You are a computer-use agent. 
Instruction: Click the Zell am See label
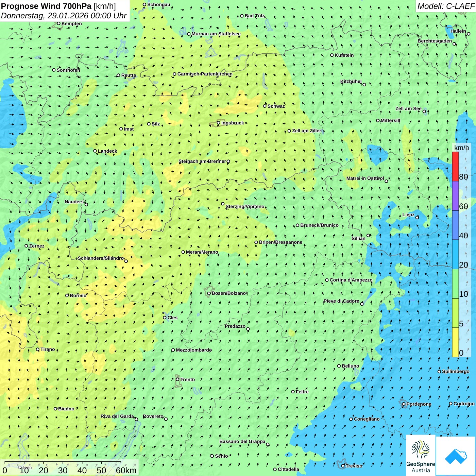pos(408,108)
